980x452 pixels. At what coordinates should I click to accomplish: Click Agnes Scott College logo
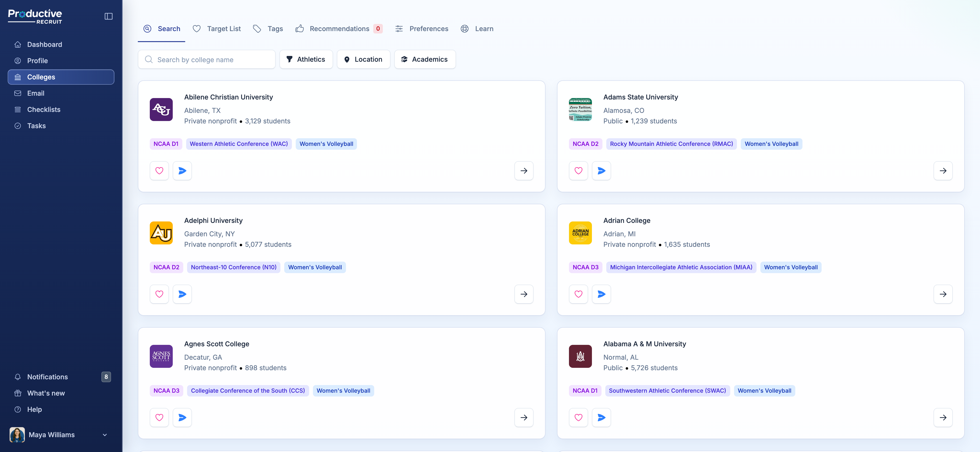(161, 357)
